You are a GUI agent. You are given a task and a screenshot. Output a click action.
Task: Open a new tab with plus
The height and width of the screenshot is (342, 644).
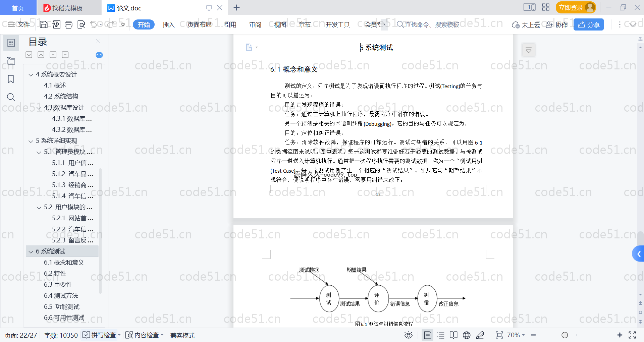pos(236,7)
